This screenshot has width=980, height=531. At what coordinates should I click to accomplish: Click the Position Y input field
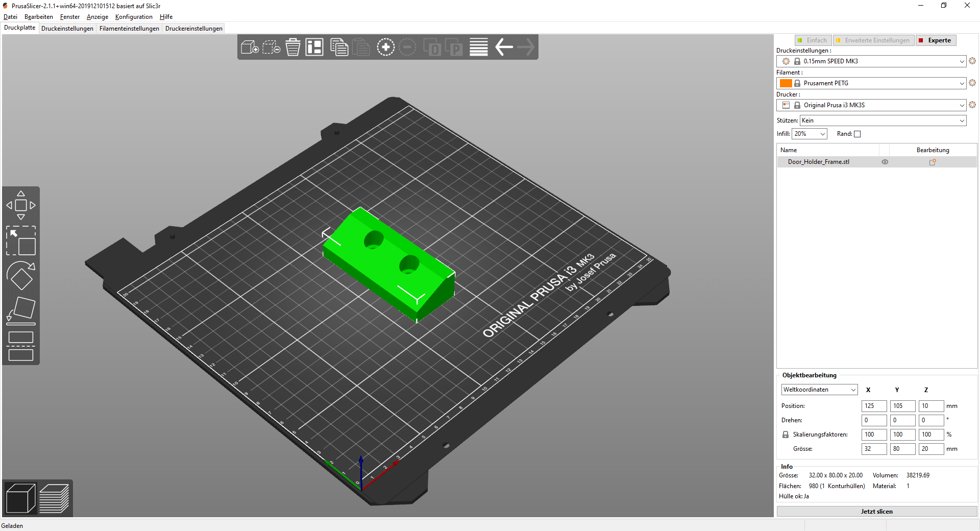[903, 406]
